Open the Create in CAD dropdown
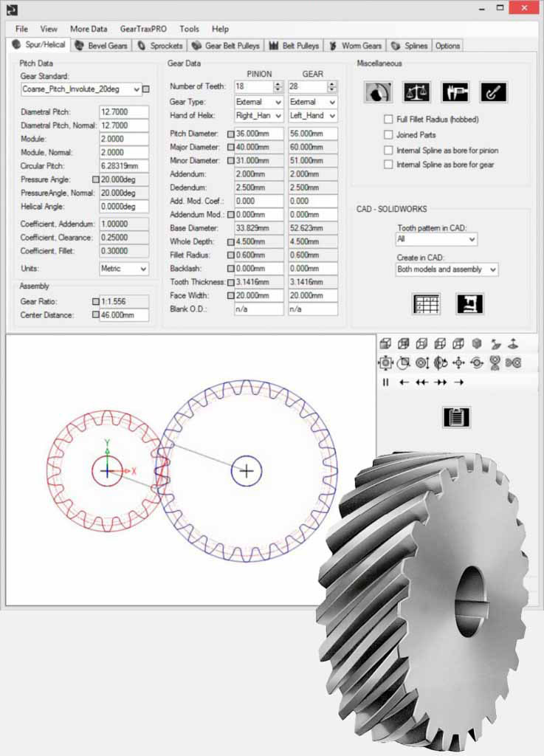The width and height of the screenshot is (544, 756). 492,269
